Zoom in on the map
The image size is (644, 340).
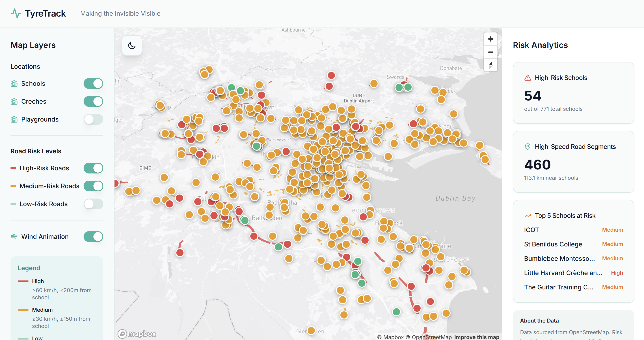[x=491, y=39]
